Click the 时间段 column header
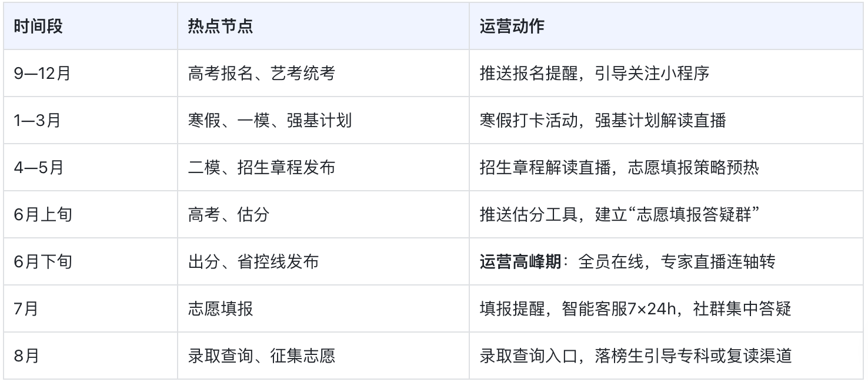868x385 pixels. pyautogui.click(x=38, y=26)
